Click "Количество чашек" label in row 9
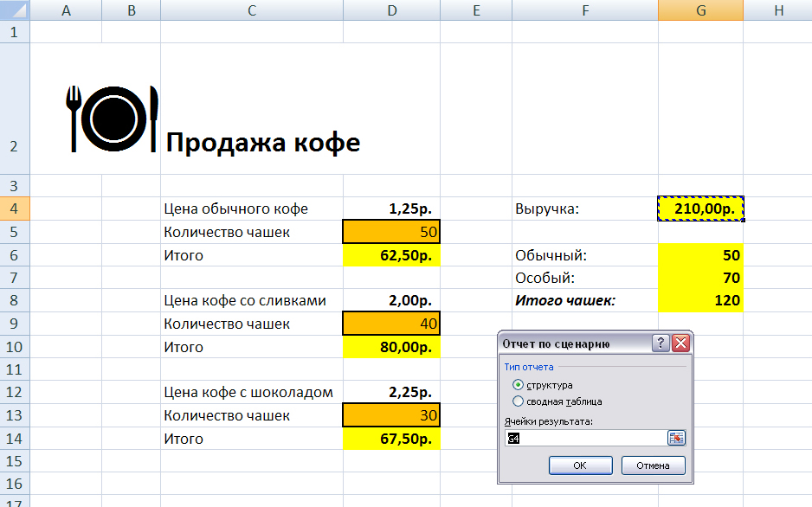Screen dimensions: 812x507 point(252,324)
